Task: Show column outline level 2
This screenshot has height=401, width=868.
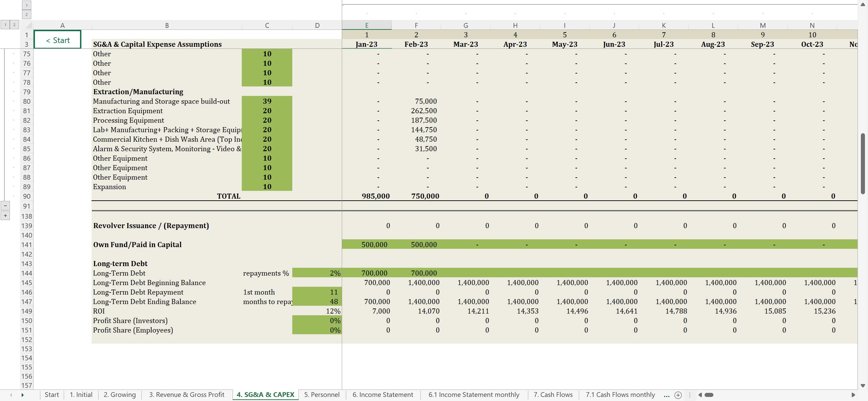Action: click(26, 14)
